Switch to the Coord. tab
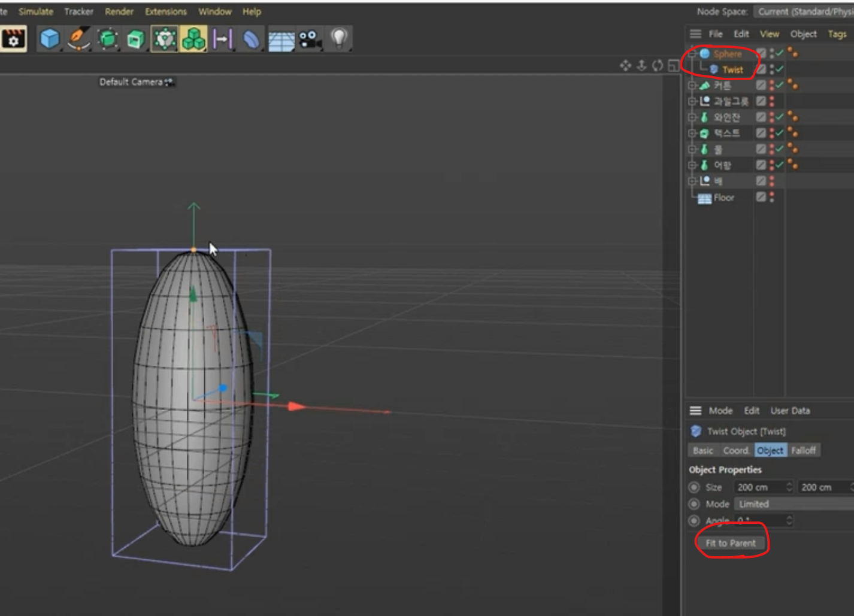This screenshot has width=854, height=616. (x=736, y=450)
